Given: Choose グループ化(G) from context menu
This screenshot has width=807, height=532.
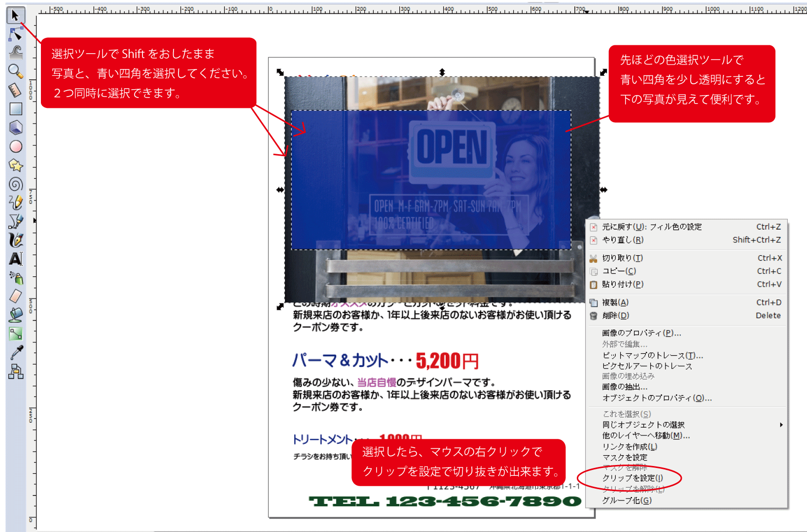Looking at the screenshot, I should [x=686, y=500].
